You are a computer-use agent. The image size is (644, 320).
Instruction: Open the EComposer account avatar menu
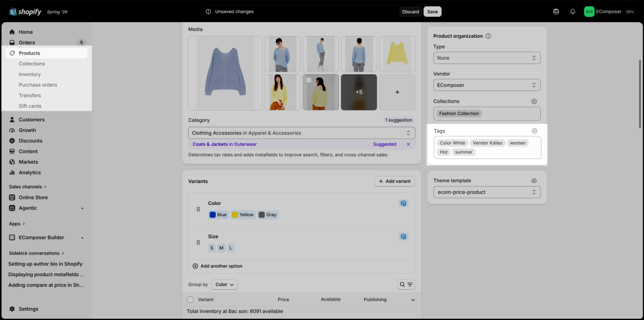pos(589,11)
